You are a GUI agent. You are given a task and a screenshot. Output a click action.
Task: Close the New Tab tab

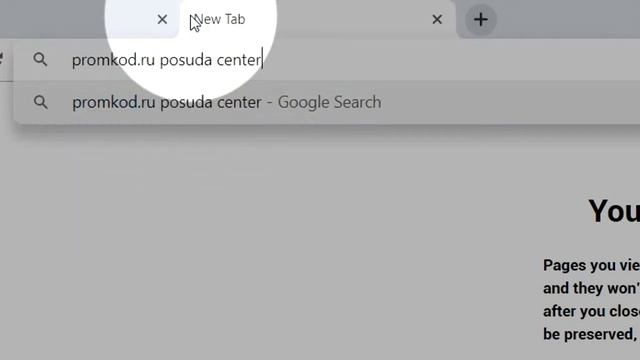437,19
